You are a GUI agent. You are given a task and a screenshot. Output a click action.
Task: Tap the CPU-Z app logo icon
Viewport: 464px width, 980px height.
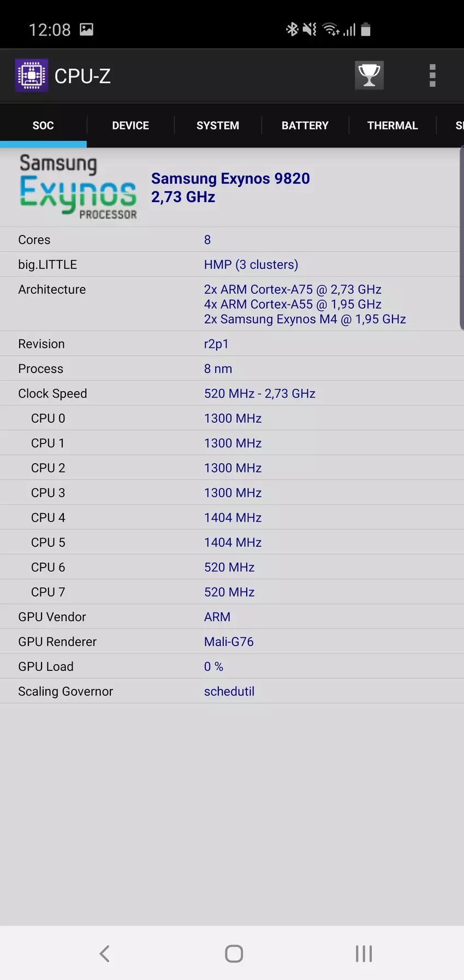click(32, 75)
